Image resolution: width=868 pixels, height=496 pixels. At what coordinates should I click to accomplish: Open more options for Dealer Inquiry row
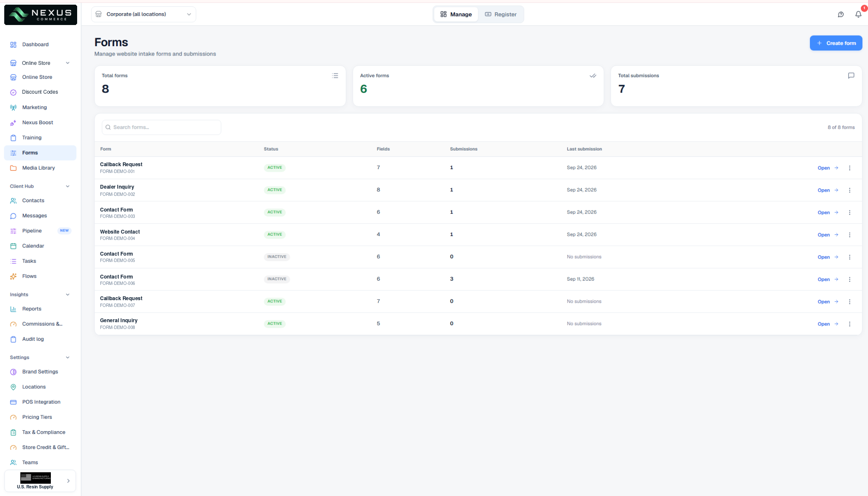click(x=850, y=190)
